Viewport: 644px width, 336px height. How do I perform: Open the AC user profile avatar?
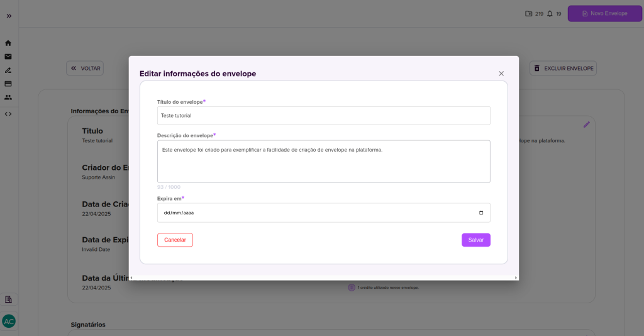point(9,321)
